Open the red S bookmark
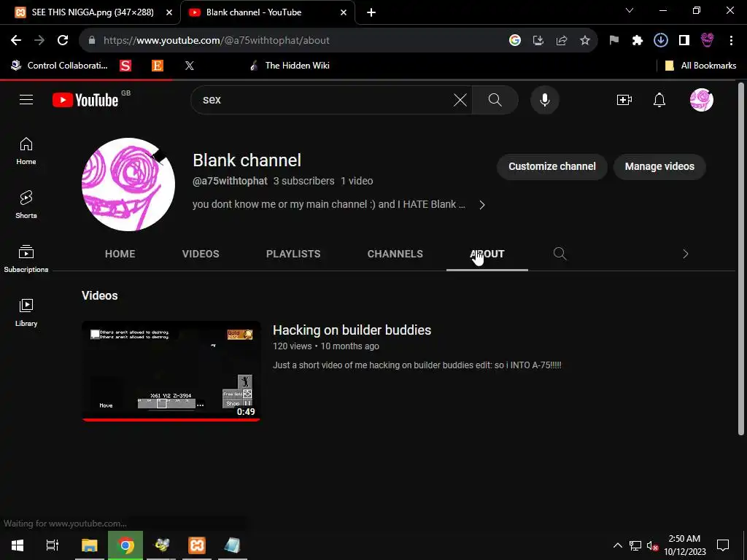This screenshot has height=560, width=747. pyautogui.click(x=125, y=66)
